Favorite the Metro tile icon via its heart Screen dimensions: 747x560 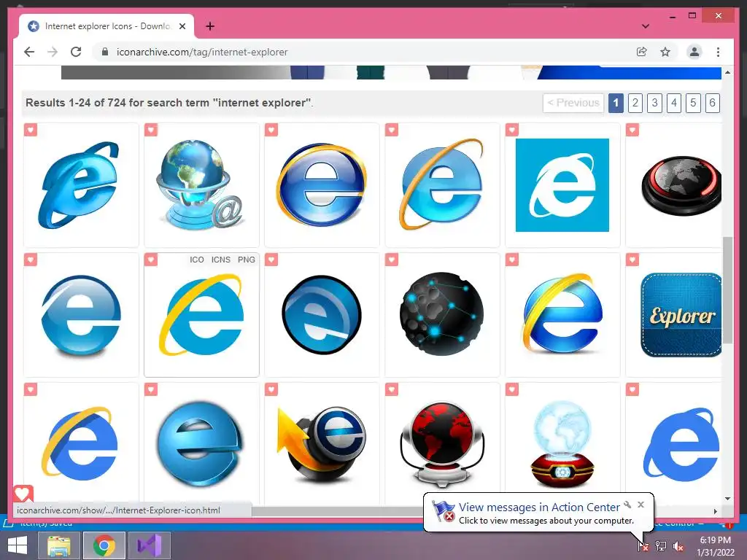[512, 130]
